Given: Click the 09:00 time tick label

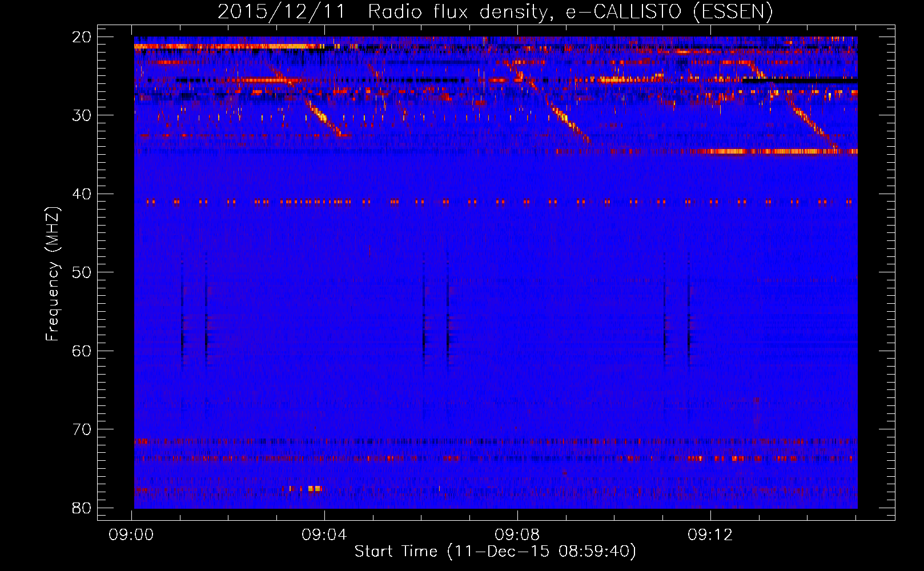Looking at the screenshot, I should [x=132, y=535].
